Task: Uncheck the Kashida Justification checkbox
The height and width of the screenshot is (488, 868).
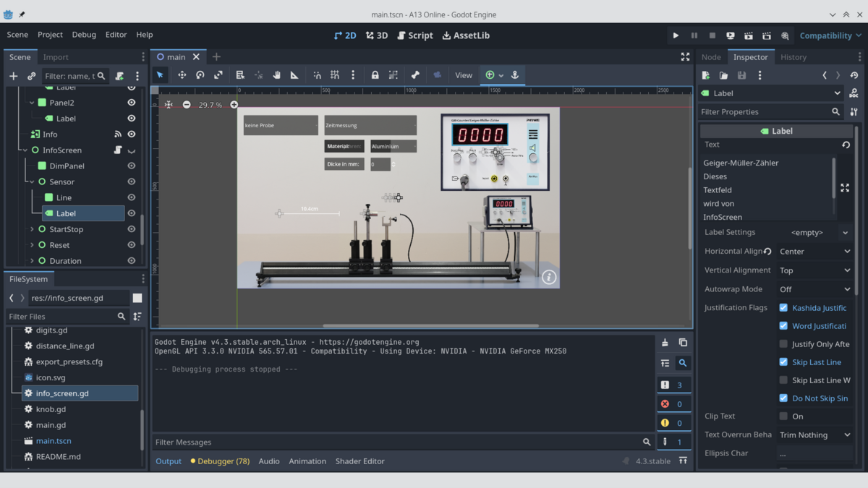Action: pyautogui.click(x=783, y=308)
